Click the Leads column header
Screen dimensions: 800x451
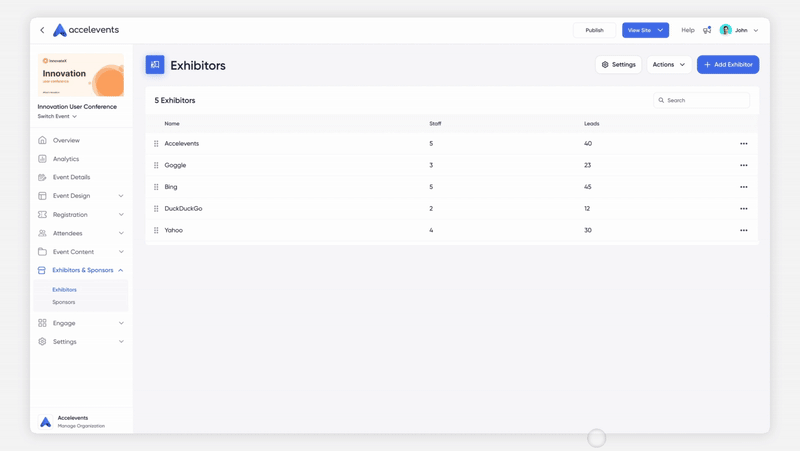point(592,123)
